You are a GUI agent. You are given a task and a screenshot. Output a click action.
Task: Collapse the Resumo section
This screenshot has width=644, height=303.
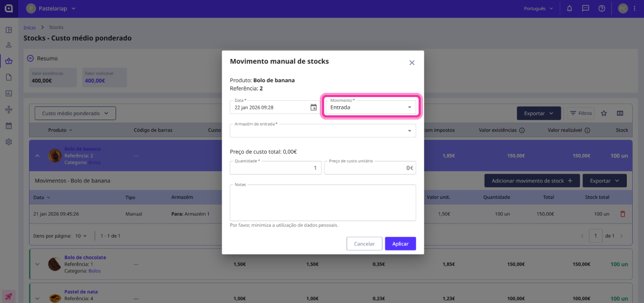click(31, 58)
